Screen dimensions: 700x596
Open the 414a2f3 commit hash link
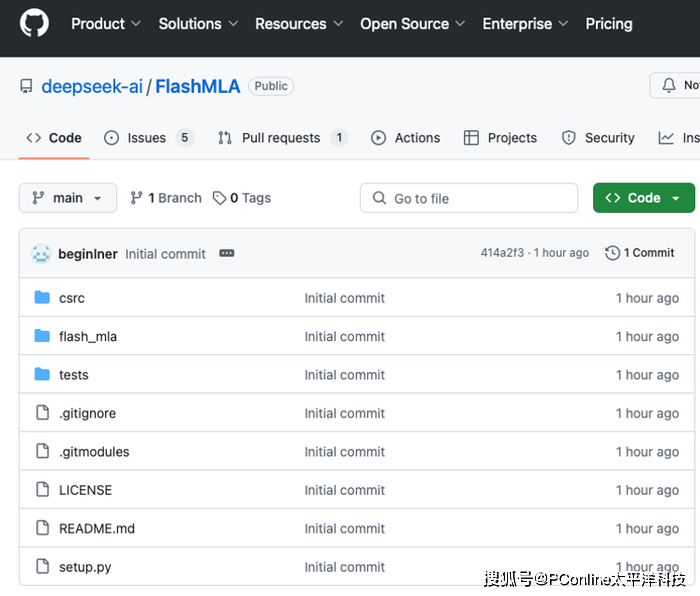[502, 253]
